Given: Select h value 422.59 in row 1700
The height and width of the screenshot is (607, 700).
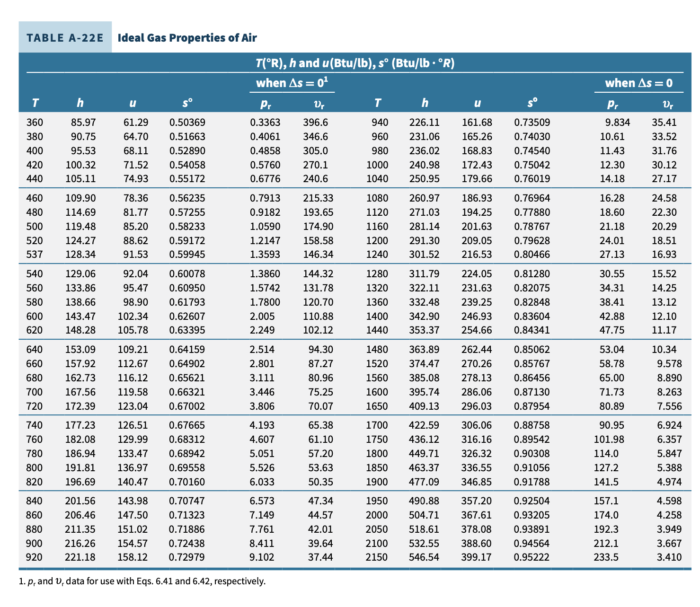Looking at the screenshot, I should [424, 425].
